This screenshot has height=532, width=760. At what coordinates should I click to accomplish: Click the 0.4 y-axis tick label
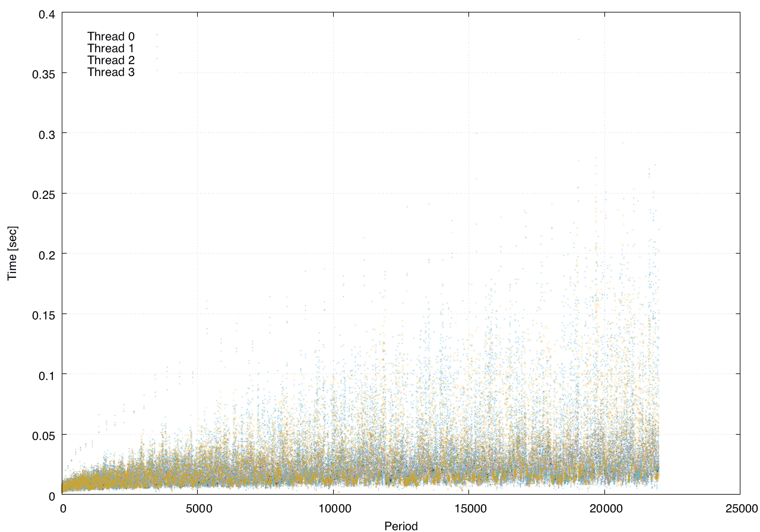click(x=46, y=13)
